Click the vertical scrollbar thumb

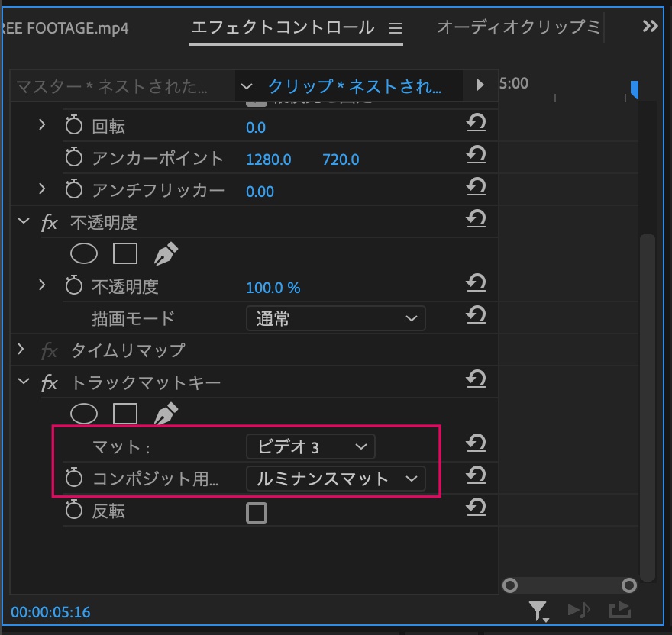pos(647,407)
